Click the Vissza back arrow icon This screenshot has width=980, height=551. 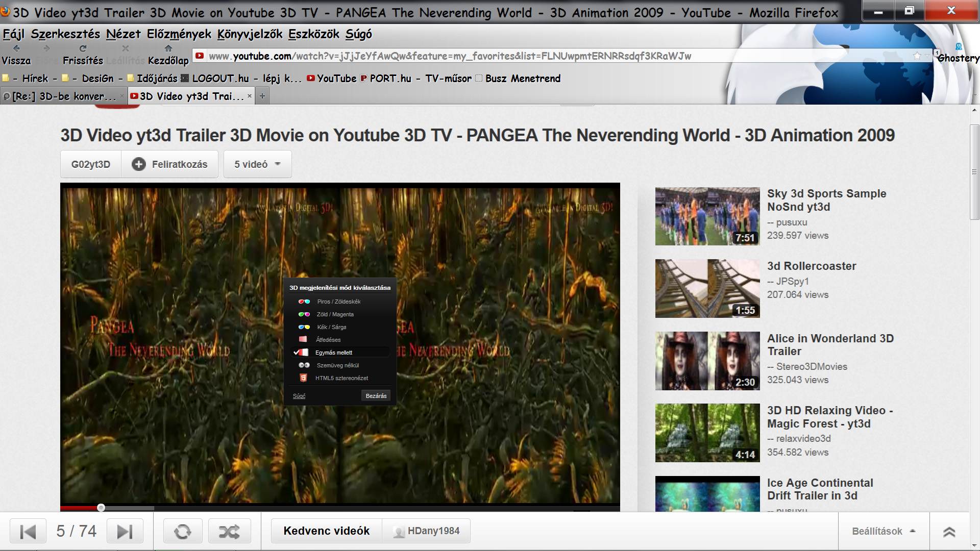pyautogui.click(x=16, y=48)
